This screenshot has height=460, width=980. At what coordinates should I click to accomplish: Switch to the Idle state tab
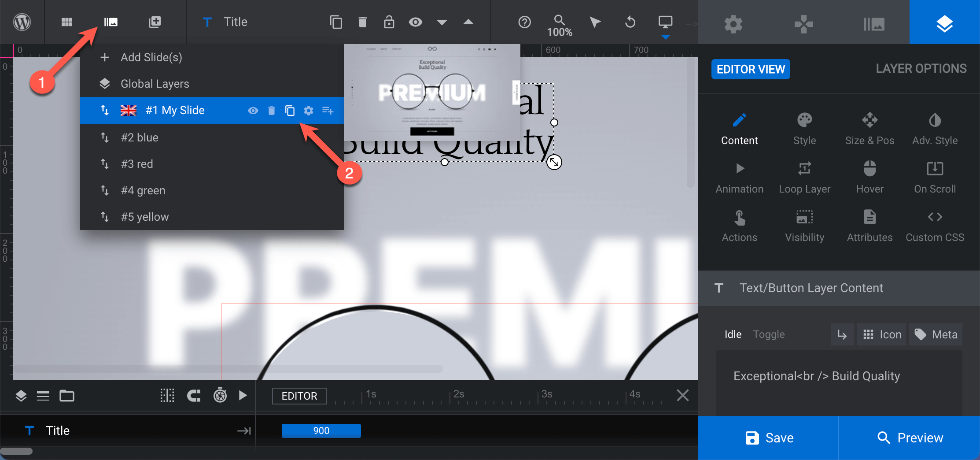pos(732,334)
